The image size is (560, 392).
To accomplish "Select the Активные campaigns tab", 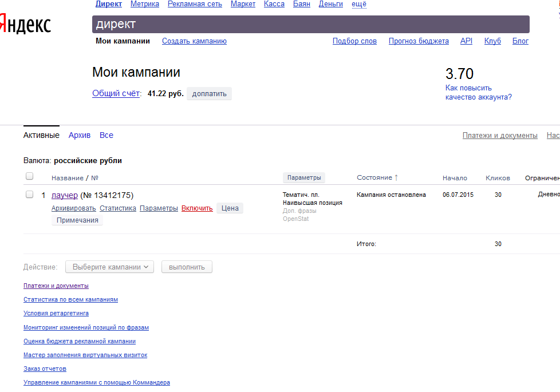I will click(41, 135).
